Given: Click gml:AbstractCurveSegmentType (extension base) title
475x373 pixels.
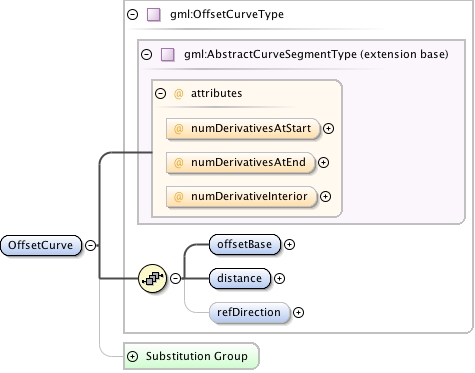Looking at the screenshot, I should coord(316,54).
